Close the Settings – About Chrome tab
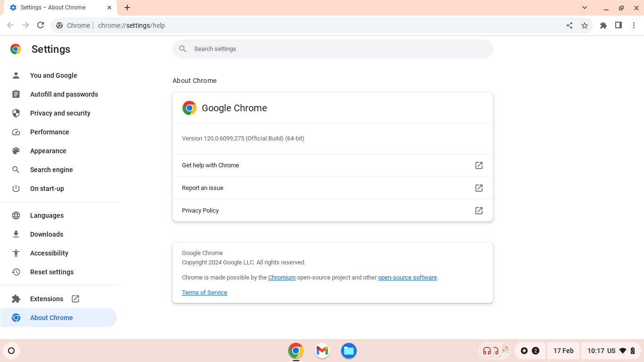The width and height of the screenshot is (644, 362). tap(109, 8)
